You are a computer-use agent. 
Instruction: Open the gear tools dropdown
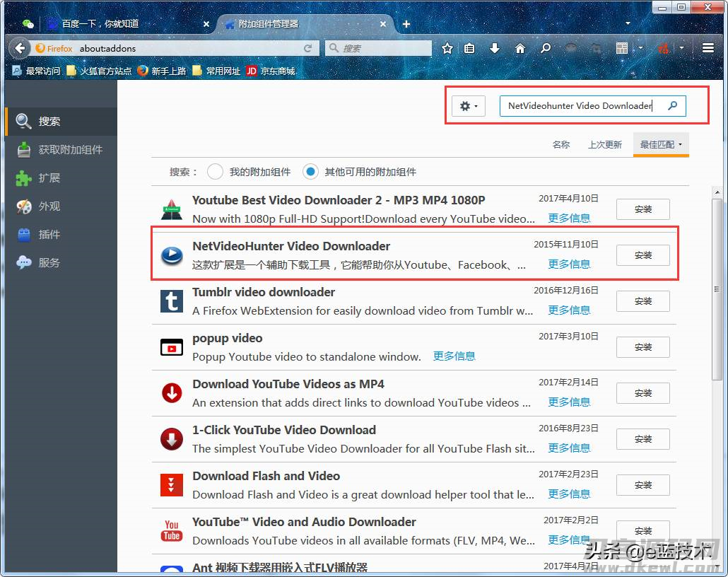(x=469, y=106)
